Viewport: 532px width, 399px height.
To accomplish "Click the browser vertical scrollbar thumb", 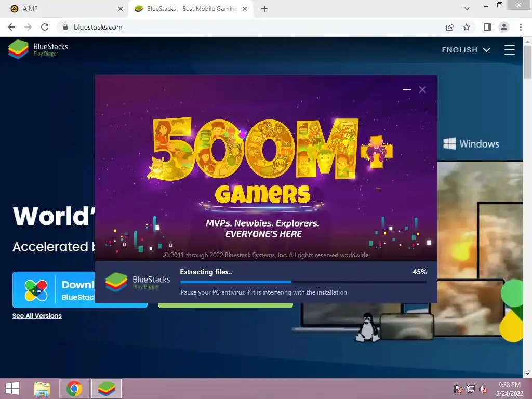I will 527,62.
